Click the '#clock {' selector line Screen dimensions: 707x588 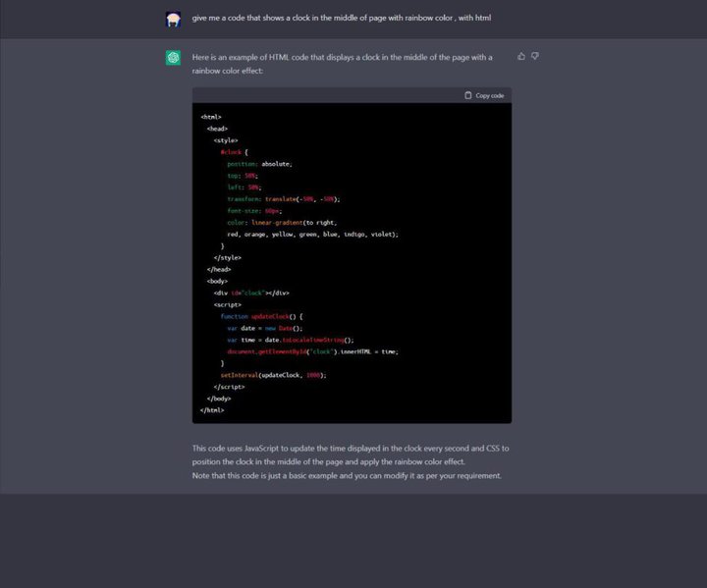[x=234, y=152]
